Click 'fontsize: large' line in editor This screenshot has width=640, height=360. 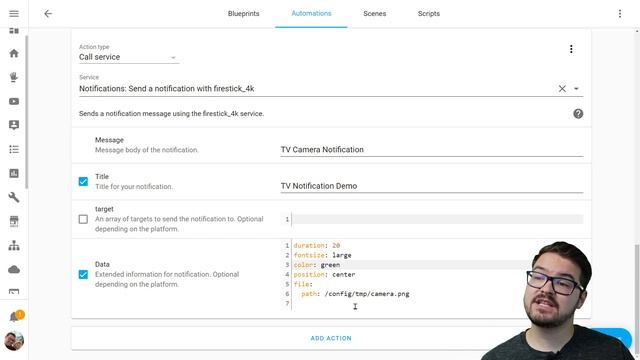pos(322,255)
